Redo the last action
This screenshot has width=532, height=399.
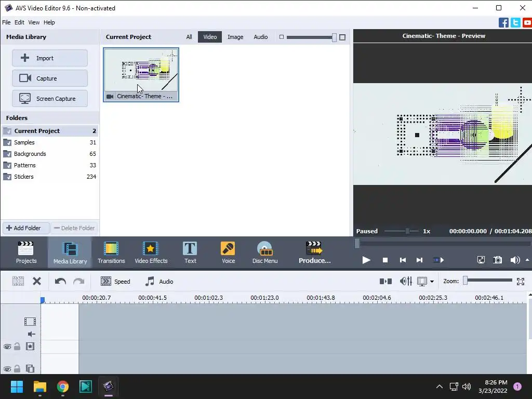click(x=79, y=281)
